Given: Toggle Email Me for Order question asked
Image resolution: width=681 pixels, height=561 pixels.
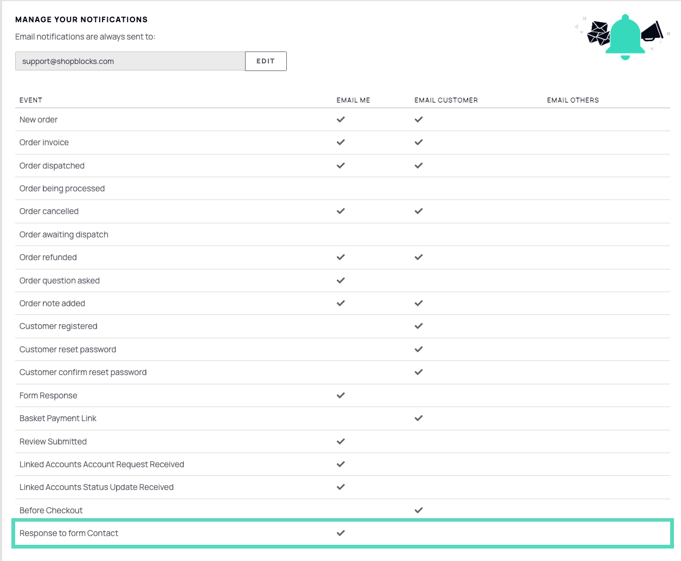Looking at the screenshot, I should point(341,280).
